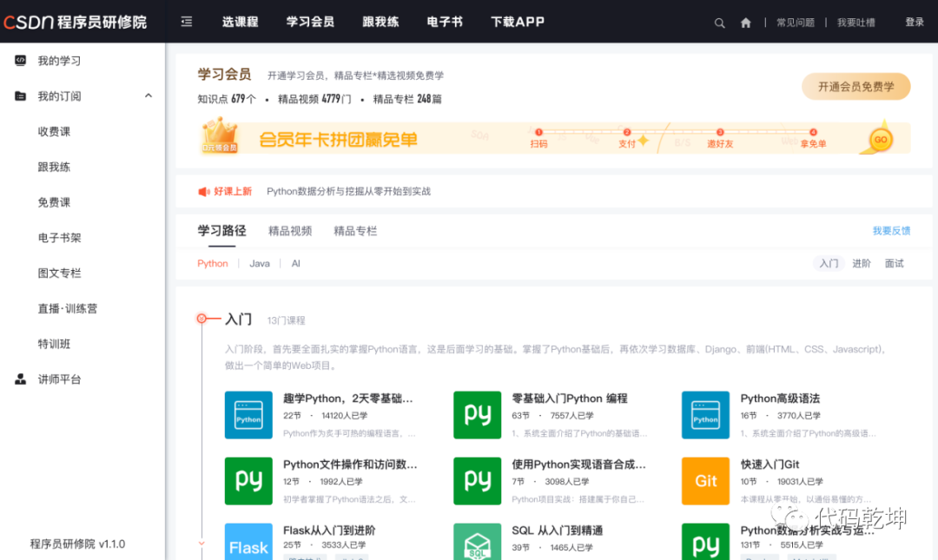
Task: Open 图文专栏 in sidebar
Action: tap(59, 273)
